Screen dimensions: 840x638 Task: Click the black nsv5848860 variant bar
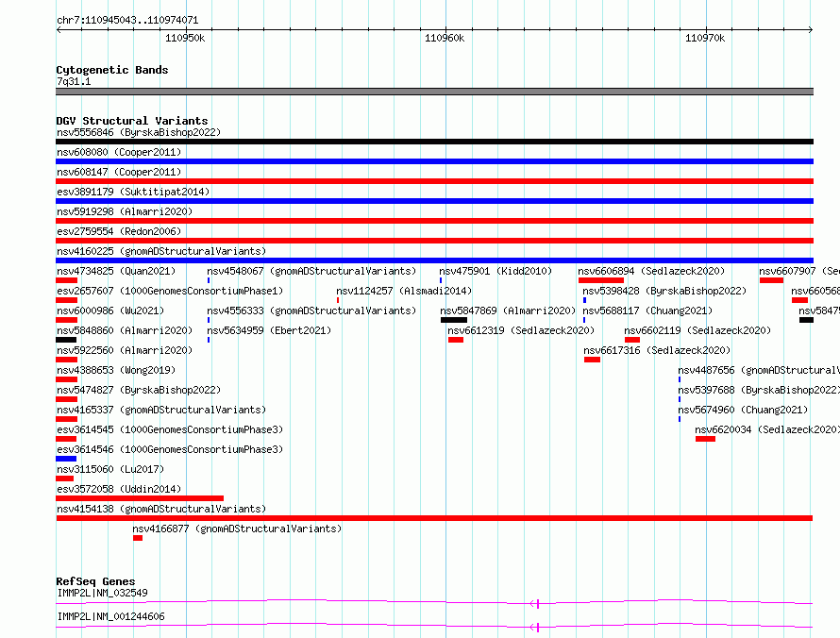click(x=66, y=340)
